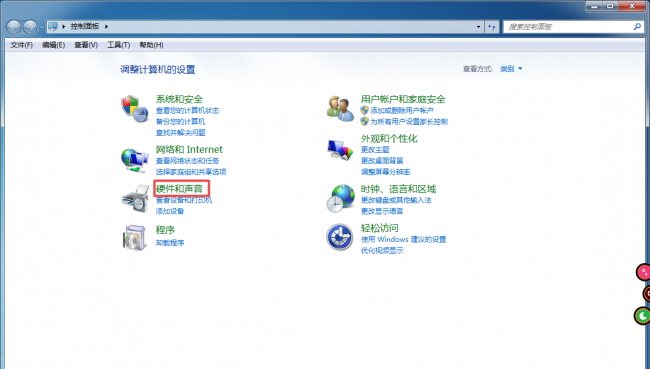The image size is (650, 369).
Task: Open the 类别 view-by dropdown
Action: [x=511, y=69]
